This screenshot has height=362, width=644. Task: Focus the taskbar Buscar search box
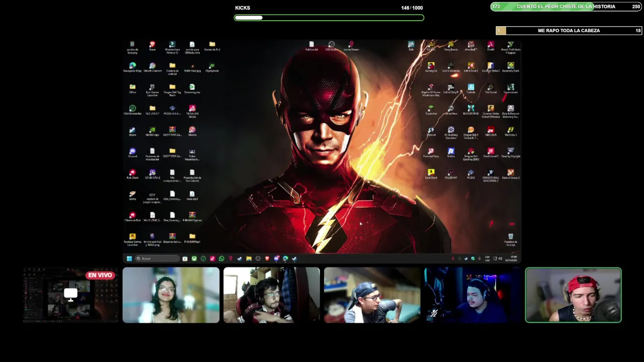pos(157,258)
